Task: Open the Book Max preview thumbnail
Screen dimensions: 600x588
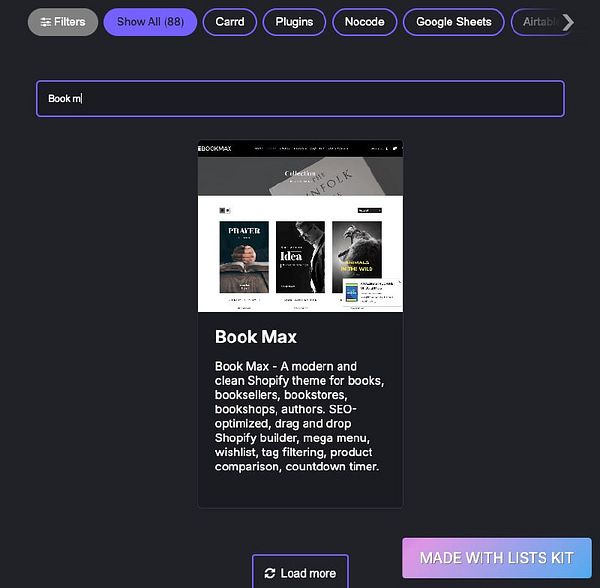Action: click(300, 226)
